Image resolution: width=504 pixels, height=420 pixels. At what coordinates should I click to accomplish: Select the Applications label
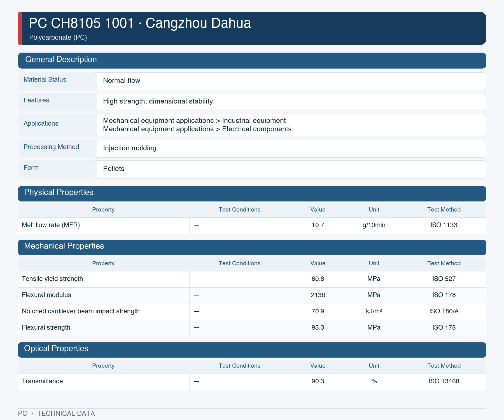(x=41, y=123)
